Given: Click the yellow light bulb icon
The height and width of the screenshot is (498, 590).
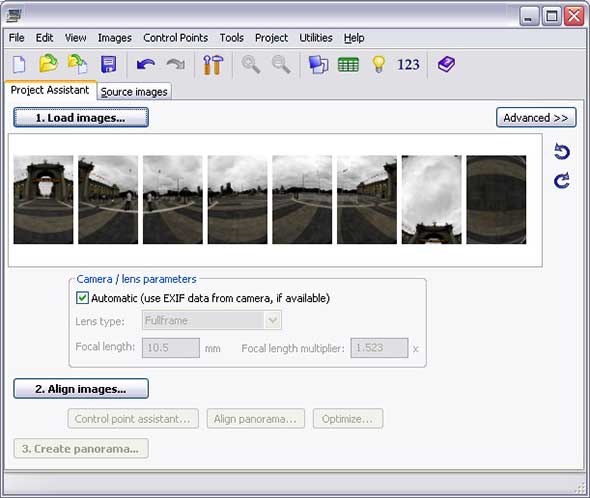Looking at the screenshot, I should [x=379, y=64].
